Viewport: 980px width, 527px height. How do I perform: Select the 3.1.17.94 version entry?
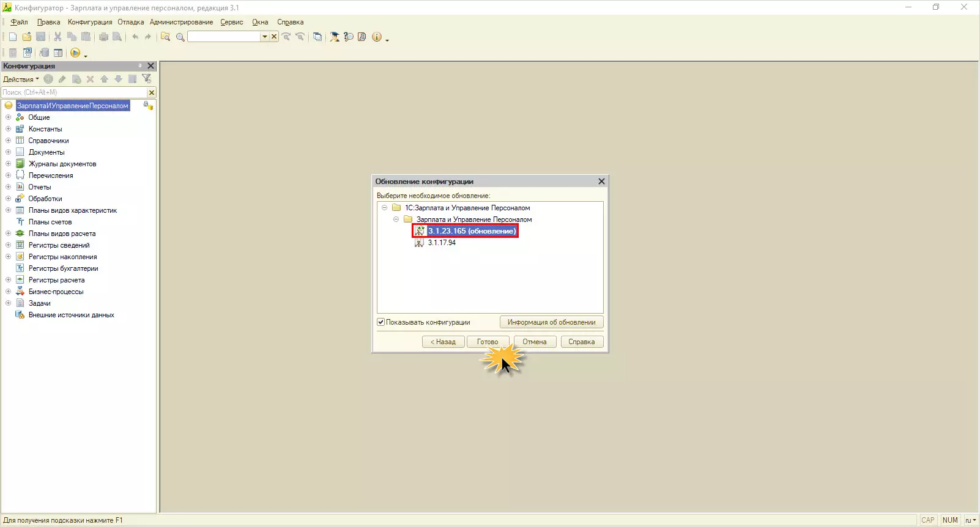(x=442, y=243)
